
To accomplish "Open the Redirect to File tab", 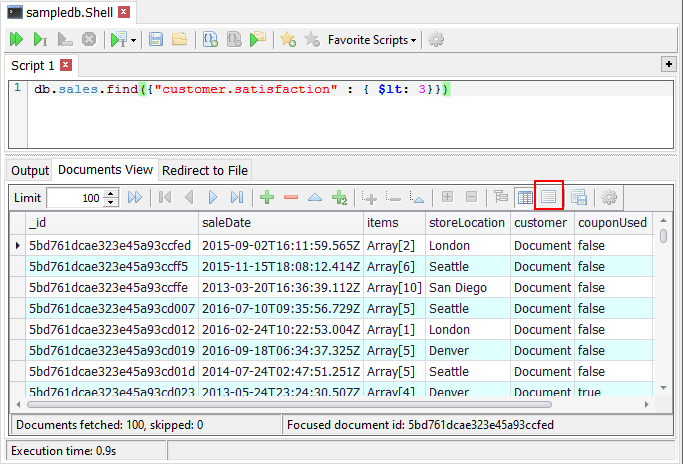I will [x=204, y=170].
